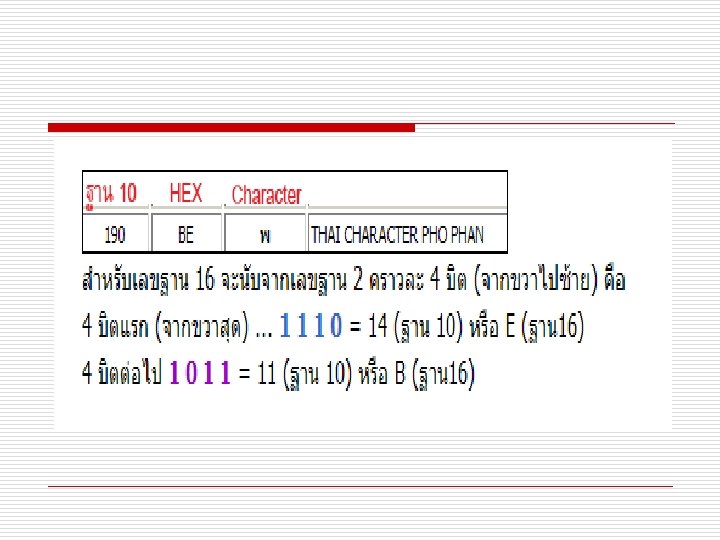Click the text '= 11 (ฐาน 10)'

click(295, 373)
